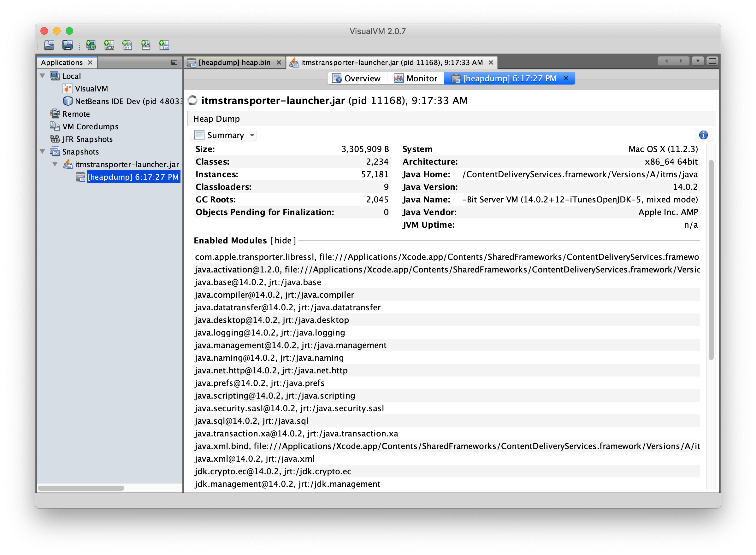Close the heap.bin heapdump tab
This screenshot has width=756, height=555.
(x=279, y=62)
